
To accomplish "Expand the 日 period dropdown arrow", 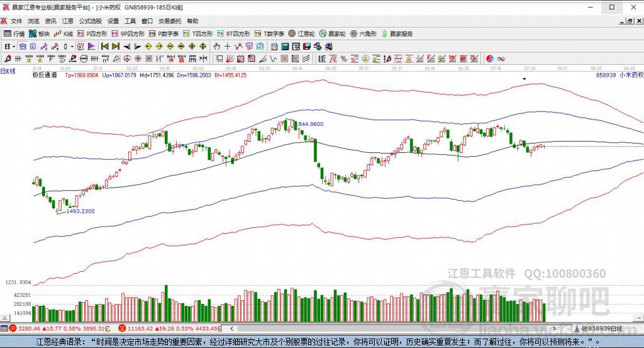I will click(x=14, y=47).
